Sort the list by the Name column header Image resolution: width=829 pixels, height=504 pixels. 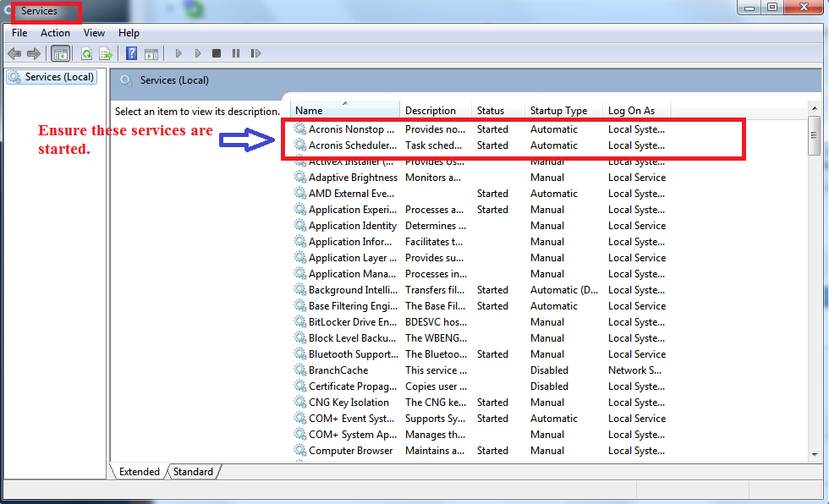344,111
